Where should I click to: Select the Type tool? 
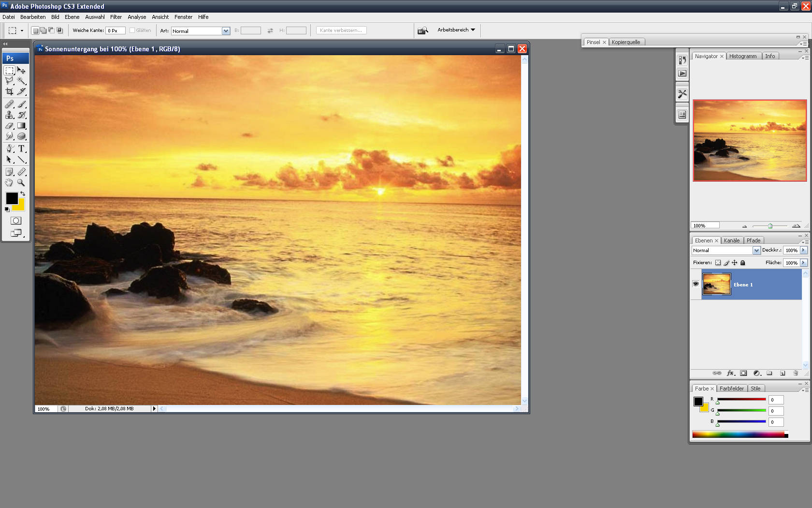point(21,149)
